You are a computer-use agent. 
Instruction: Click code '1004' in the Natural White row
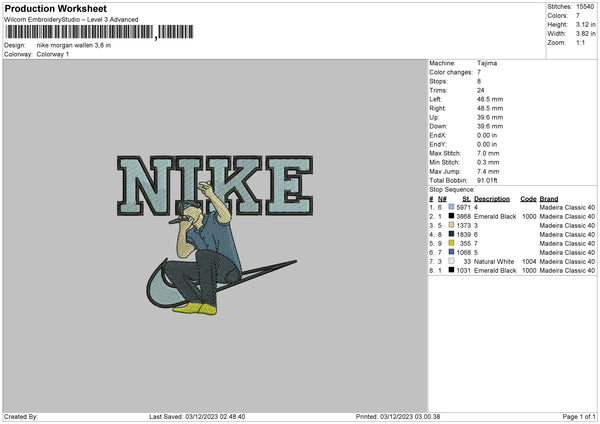[529, 261]
